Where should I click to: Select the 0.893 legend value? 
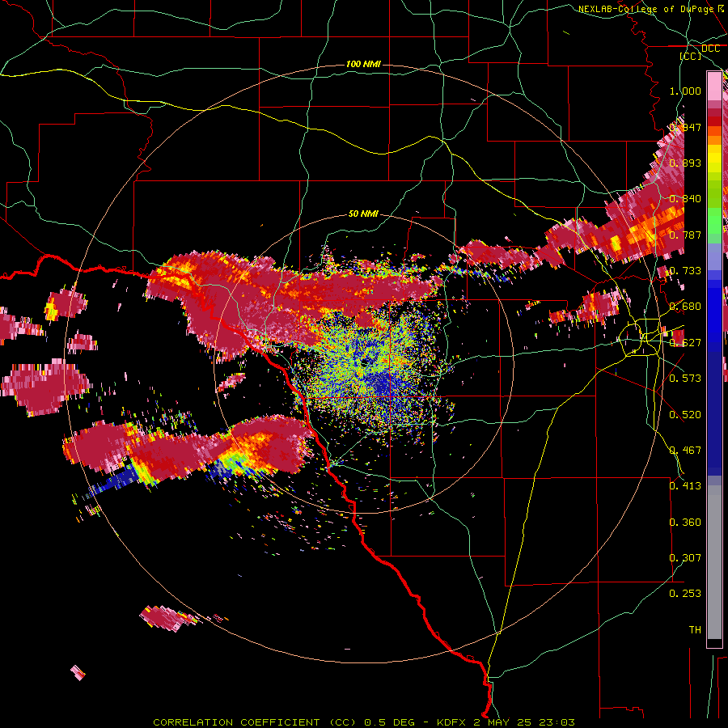pos(685,163)
